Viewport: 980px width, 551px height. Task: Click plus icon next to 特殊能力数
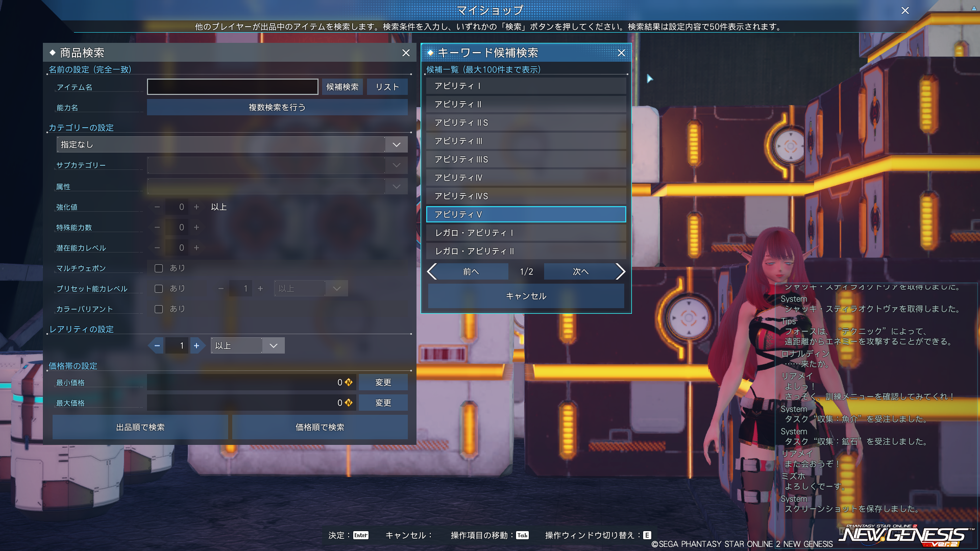pyautogui.click(x=197, y=228)
